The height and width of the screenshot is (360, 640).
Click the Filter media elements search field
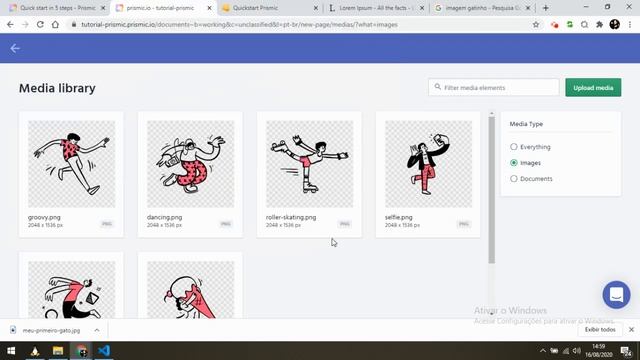coord(493,87)
